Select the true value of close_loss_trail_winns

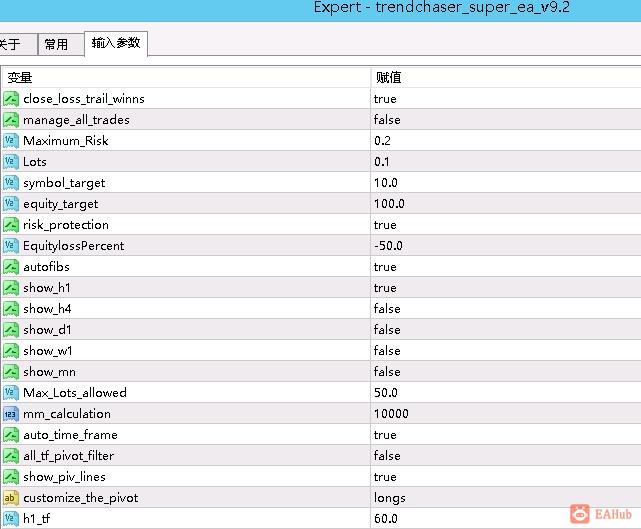coord(385,99)
